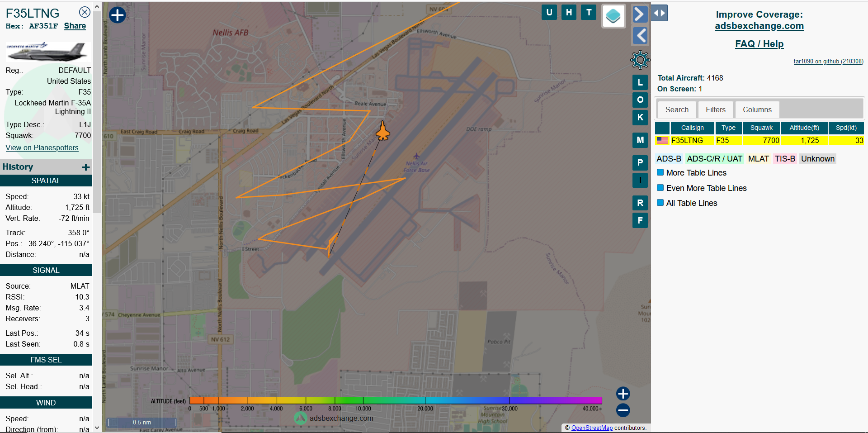
Task: Click the right arrow sidebar button
Action: [640, 14]
